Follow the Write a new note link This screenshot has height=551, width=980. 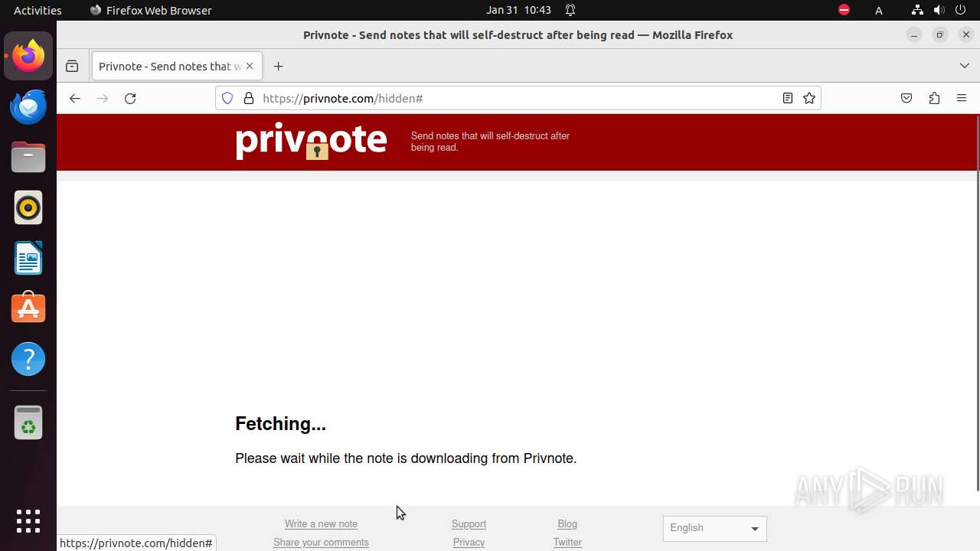pos(321,524)
